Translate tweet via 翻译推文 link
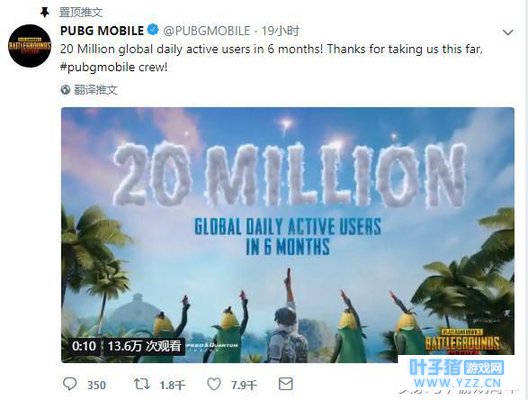The width and height of the screenshot is (528, 400). coord(95,90)
